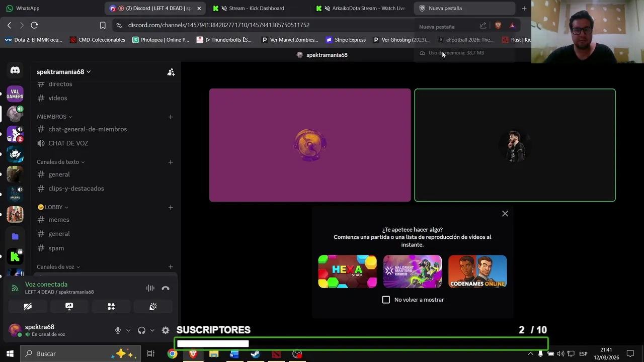Close the activity suggestion popup
Viewport: 644px width, 362px height.
point(505,214)
